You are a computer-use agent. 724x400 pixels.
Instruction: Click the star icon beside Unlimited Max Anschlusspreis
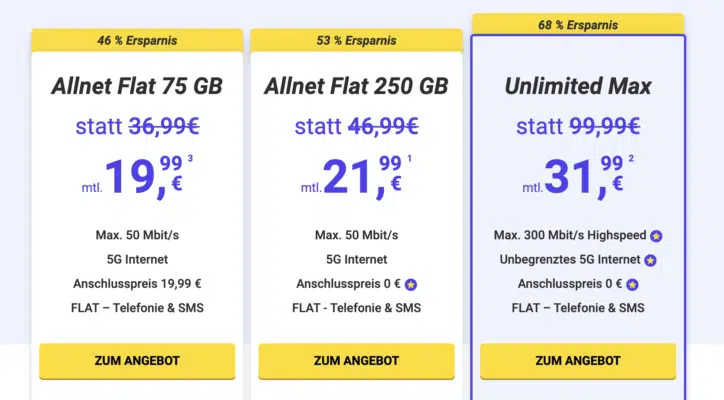click(x=632, y=285)
